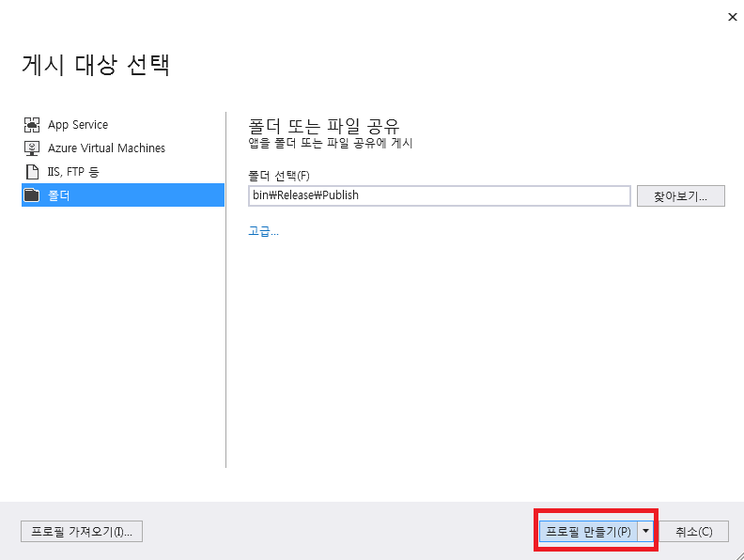
Task: Click the IIS, FTP document icon
Action: point(32,172)
